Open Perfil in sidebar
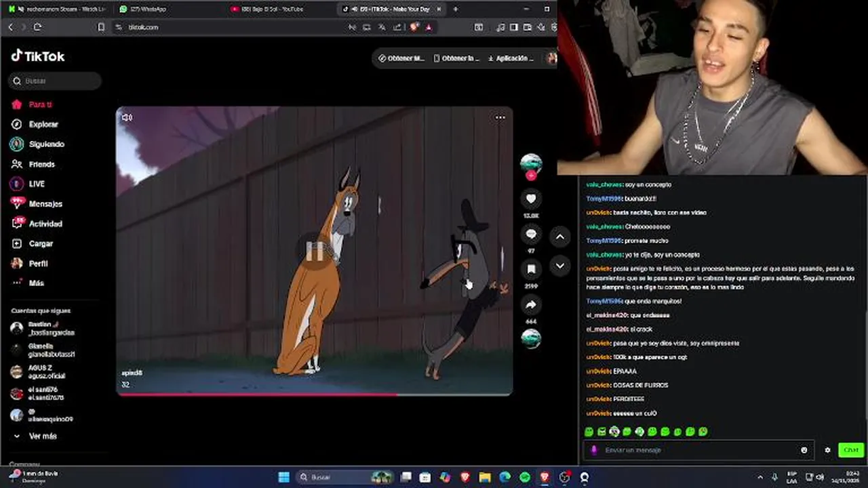 point(29,263)
